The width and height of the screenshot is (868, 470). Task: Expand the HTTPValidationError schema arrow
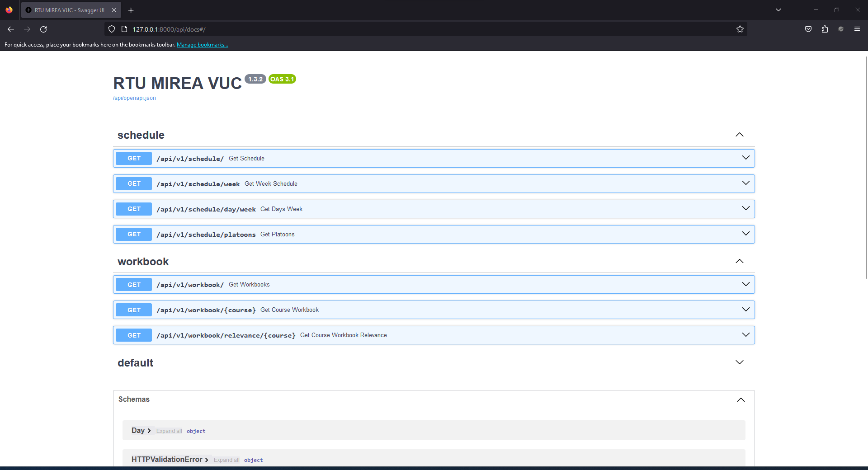207,460
